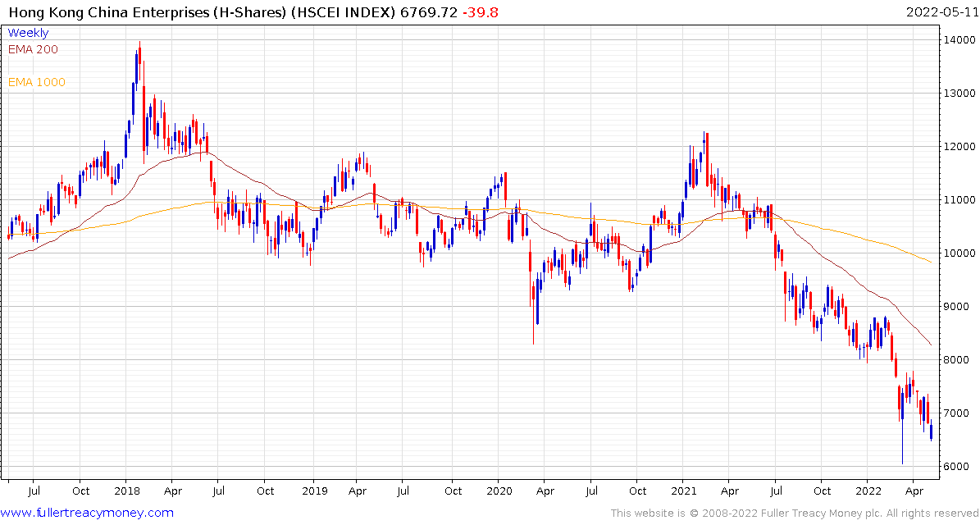Click the 'EMA 1000' legend label
Screen dimensions: 980x525
(x=36, y=82)
